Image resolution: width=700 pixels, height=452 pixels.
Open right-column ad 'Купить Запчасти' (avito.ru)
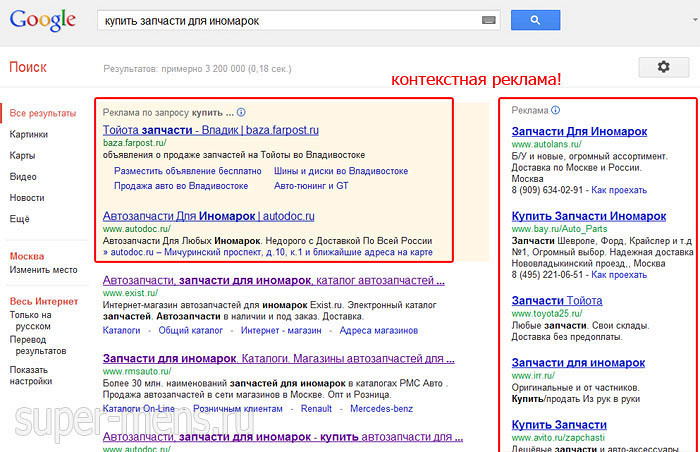(559, 424)
